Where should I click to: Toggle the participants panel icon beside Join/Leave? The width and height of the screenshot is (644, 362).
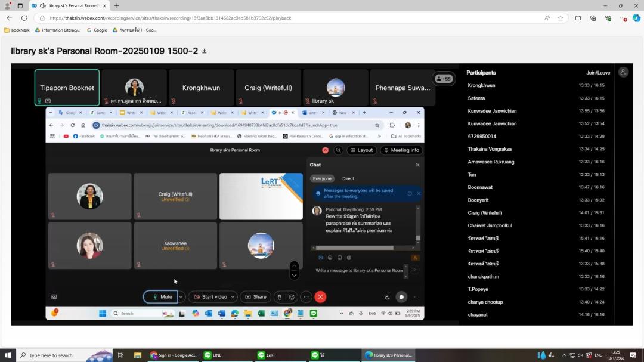pyautogui.click(x=623, y=72)
